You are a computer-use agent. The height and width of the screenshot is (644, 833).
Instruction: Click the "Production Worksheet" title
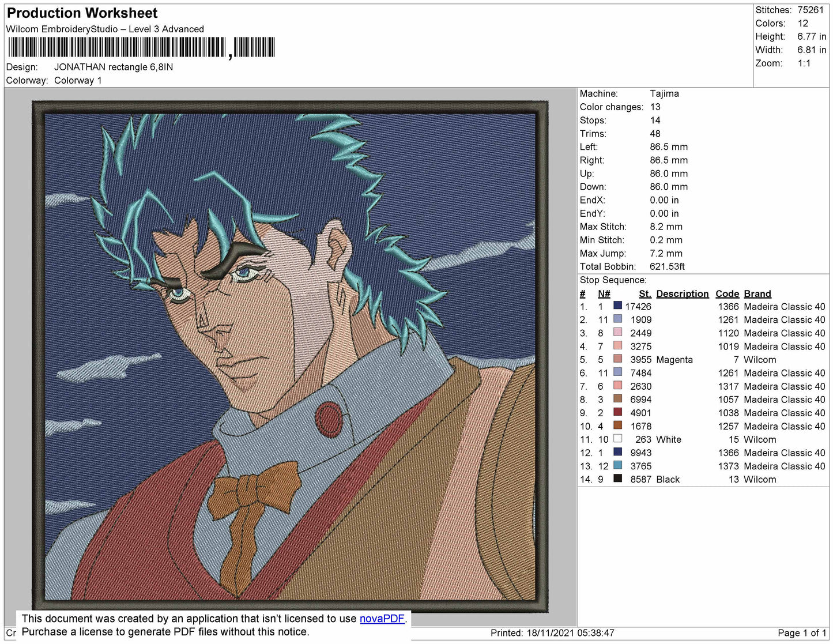pos(82,13)
